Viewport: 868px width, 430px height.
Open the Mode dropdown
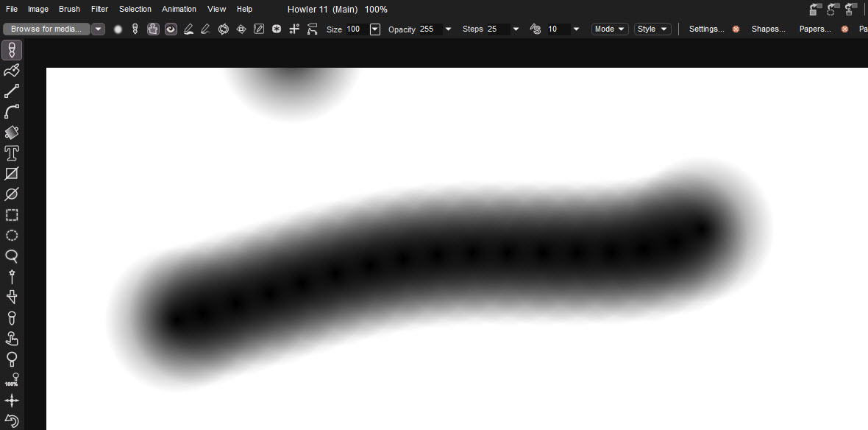point(610,29)
